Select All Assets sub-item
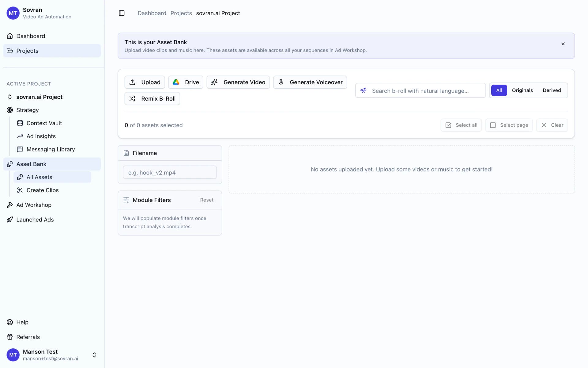588x368 pixels. click(x=52, y=177)
